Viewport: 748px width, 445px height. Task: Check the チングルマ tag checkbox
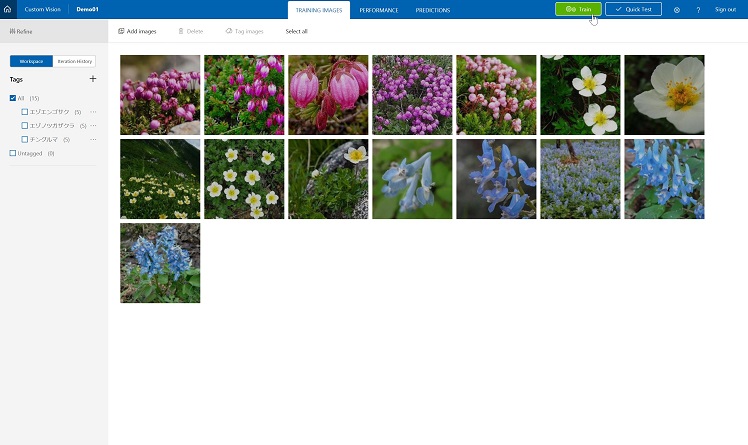pyautogui.click(x=24, y=140)
